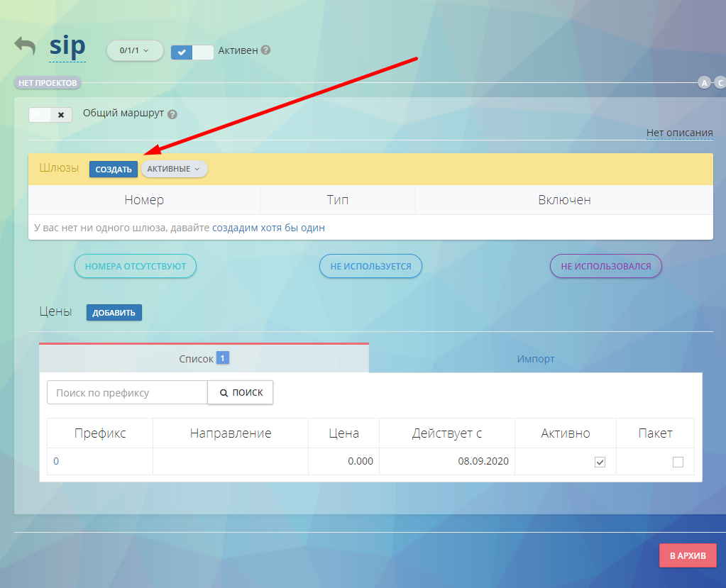Open prefix 0 link in table
The height and width of the screenshot is (588, 726).
coord(56,462)
